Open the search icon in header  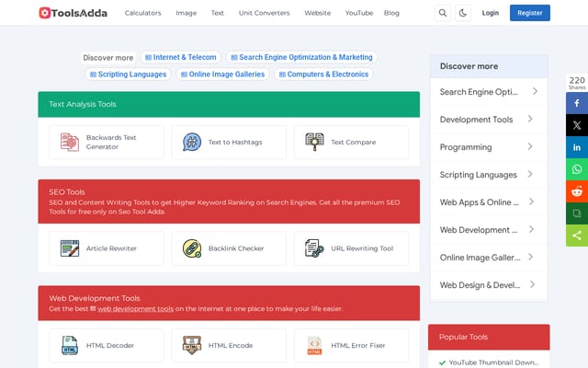click(x=443, y=13)
